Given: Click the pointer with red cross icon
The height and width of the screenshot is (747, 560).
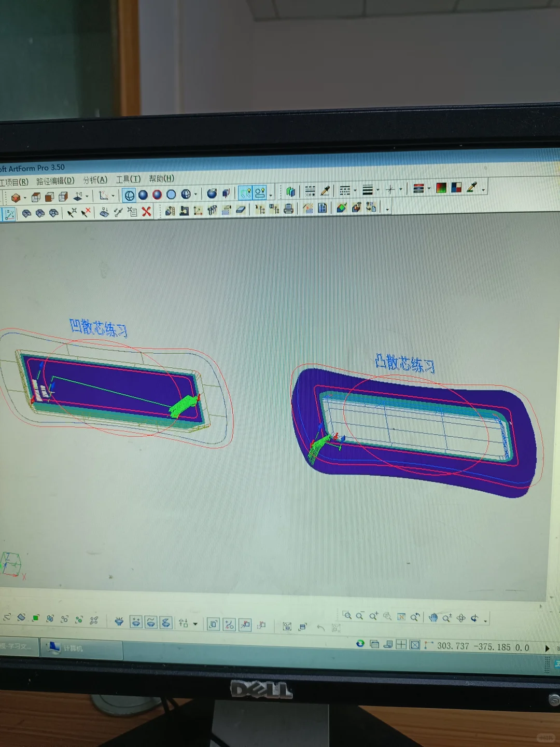Looking at the screenshot, I should click(x=86, y=212).
